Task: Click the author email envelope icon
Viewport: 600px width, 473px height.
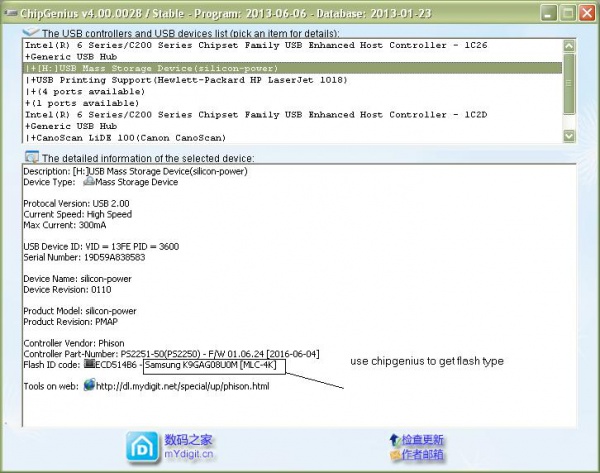Action: [x=395, y=455]
